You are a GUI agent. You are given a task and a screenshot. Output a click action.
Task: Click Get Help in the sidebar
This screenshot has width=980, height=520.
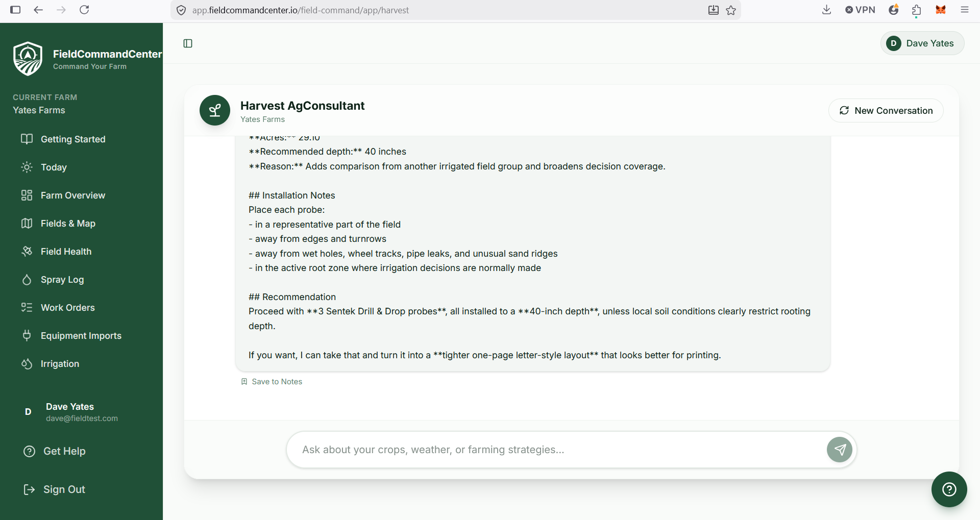(x=55, y=451)
